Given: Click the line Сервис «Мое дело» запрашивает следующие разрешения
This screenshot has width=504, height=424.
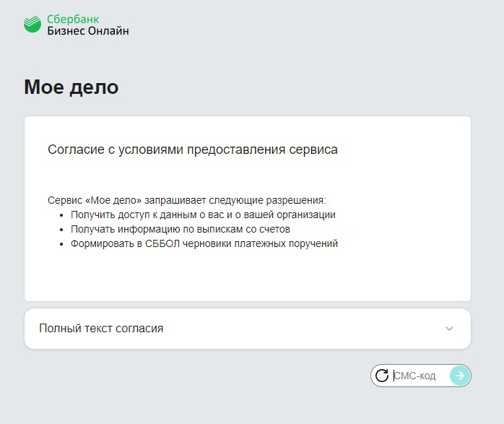Looking at the screenshot, I should click(187, 200).
